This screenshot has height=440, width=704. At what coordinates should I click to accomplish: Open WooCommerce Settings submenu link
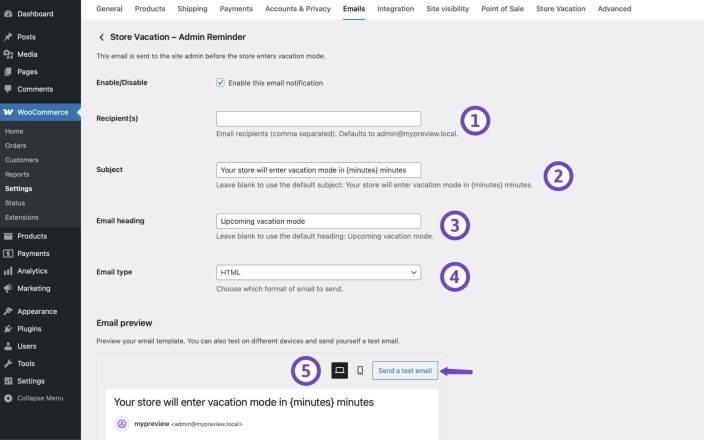pyautogui.click(x=18, y=189)
